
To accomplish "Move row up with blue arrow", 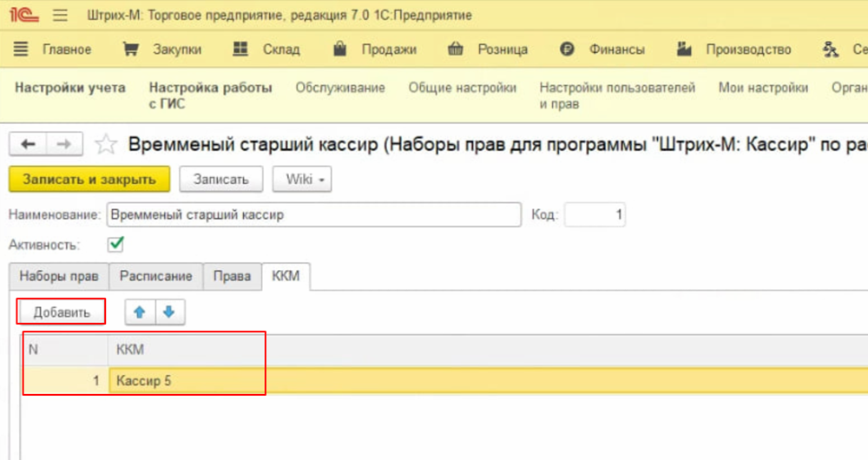I will click(140, 312).
